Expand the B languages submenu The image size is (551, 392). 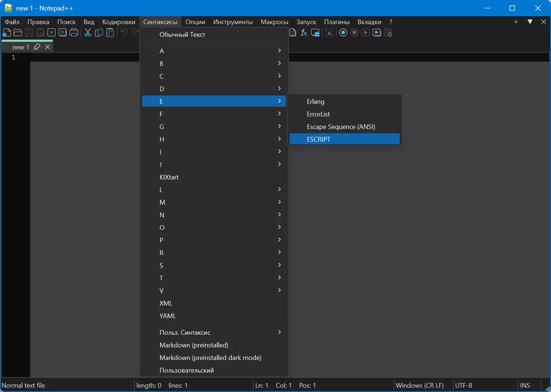coord(214,63)
